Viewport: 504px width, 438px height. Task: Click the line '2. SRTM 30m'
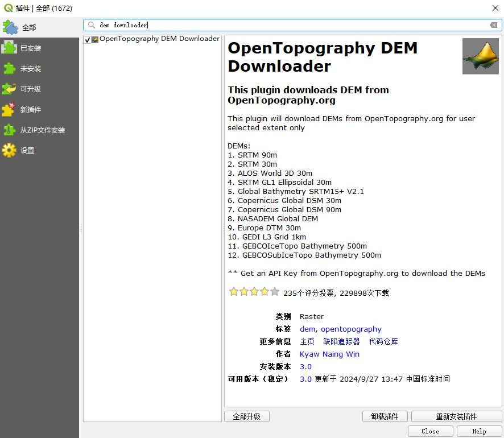253,164
